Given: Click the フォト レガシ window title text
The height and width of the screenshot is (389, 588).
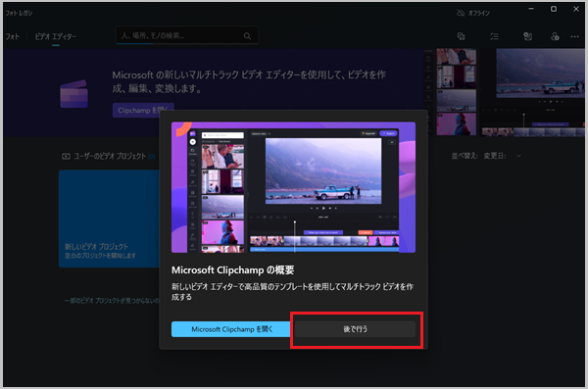Looking at the screenshot, I should (19, 13).
